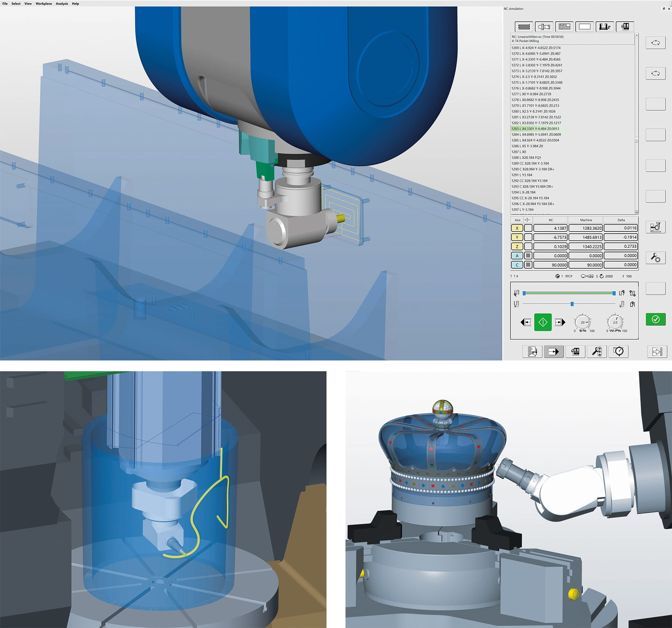Click the green checkmark confirm button

(x=656, y=319)
